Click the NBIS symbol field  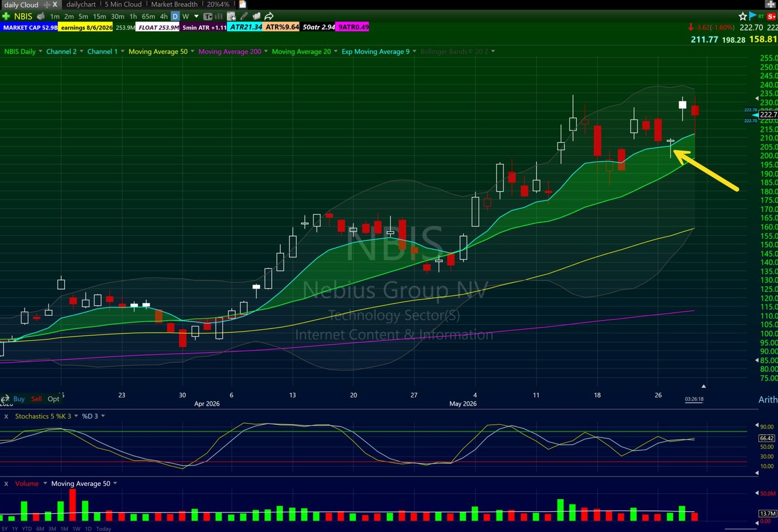point(23,17)
